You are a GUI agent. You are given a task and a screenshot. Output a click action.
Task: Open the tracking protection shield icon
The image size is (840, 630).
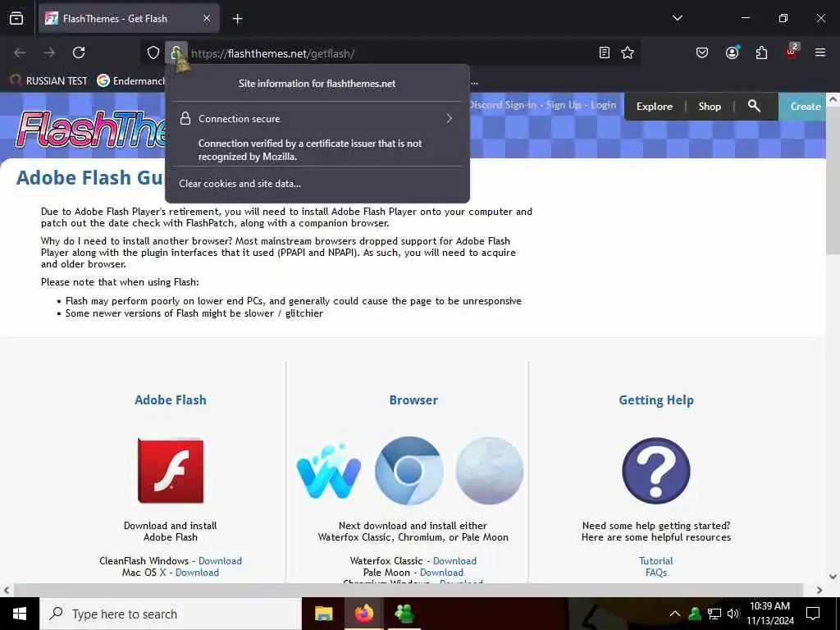(x=153, y=52)
